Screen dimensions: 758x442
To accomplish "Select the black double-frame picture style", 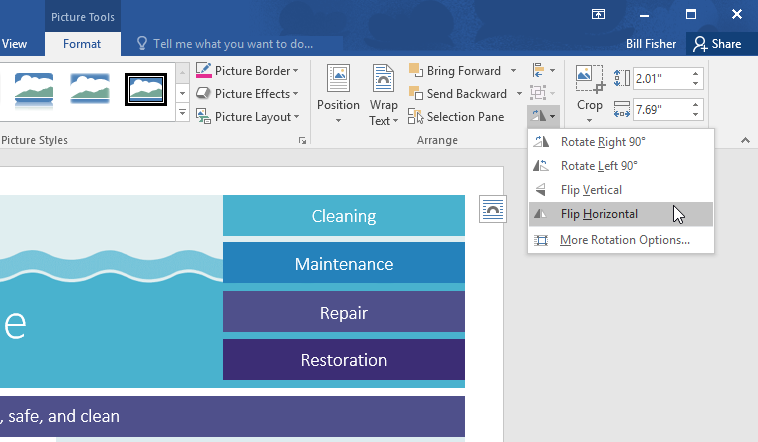I will [145, 90].
